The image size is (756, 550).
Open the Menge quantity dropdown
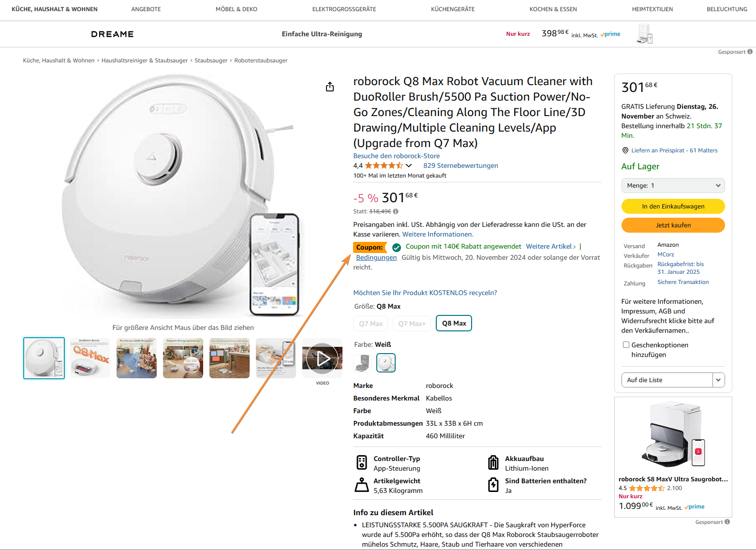click(x=673, y=186)
